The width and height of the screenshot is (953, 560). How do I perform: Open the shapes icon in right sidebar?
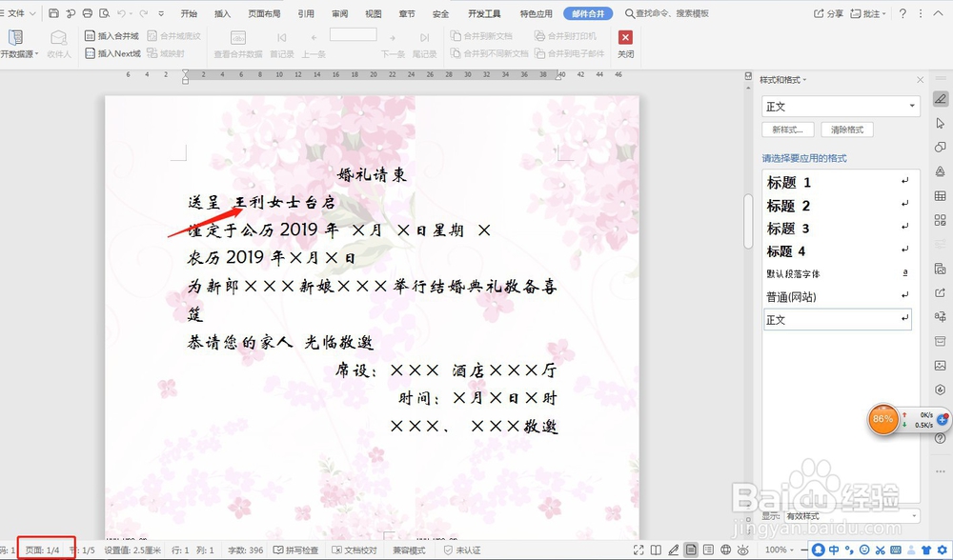[x=941, y=147]
